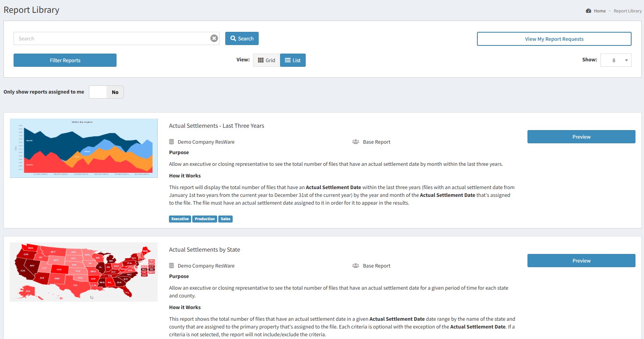Preview the Actual Settlements by State report
Viewport: 644px width, 339px height.
(x=581, y=261)
